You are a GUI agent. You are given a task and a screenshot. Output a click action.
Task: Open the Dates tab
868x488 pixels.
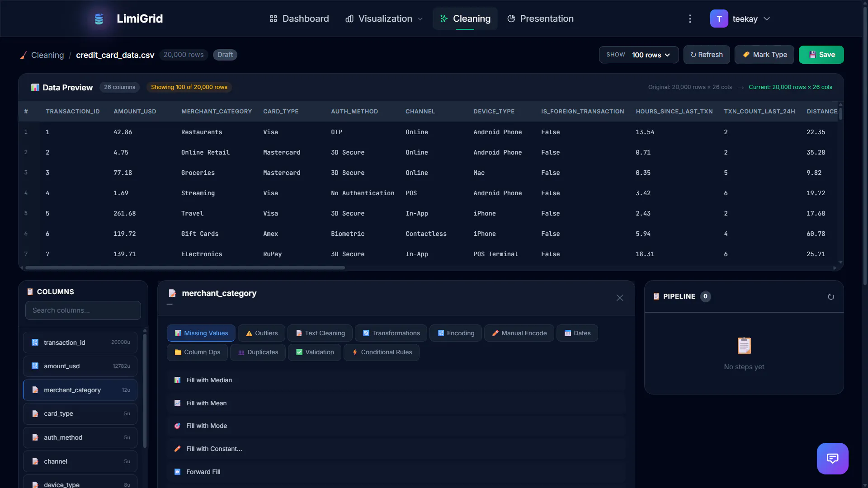577,333
